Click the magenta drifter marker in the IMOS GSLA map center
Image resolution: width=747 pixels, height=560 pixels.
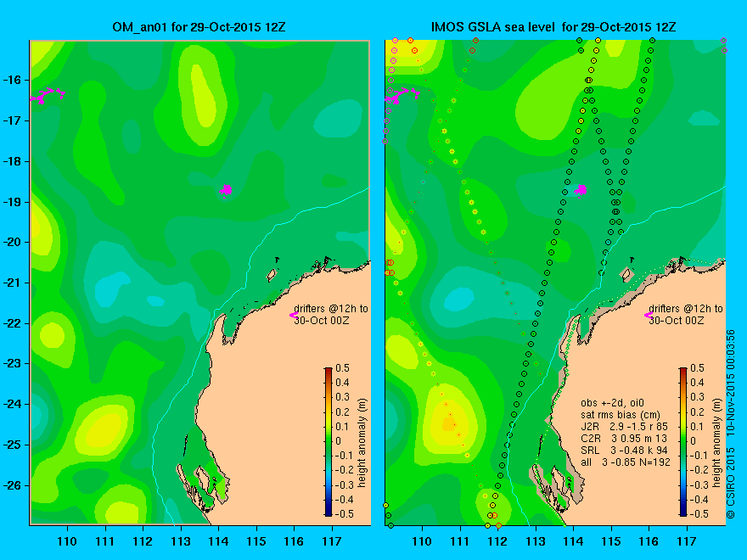pos(581,190)
